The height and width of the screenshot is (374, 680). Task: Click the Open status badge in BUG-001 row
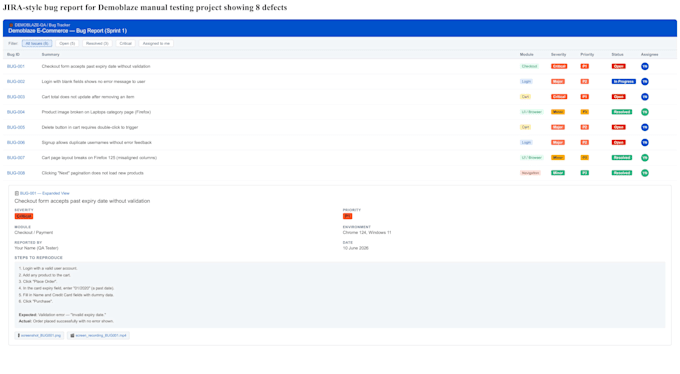tap(618, 66)
